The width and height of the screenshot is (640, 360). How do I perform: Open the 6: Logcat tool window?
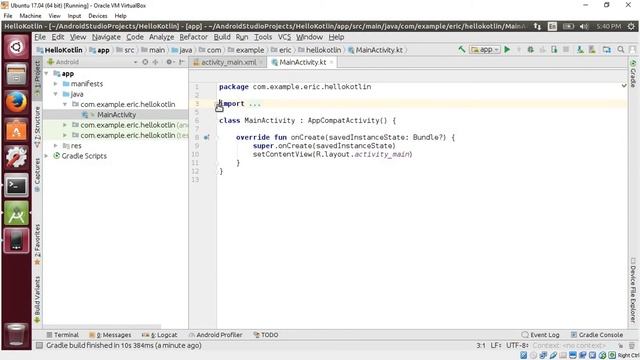point(160,335)
